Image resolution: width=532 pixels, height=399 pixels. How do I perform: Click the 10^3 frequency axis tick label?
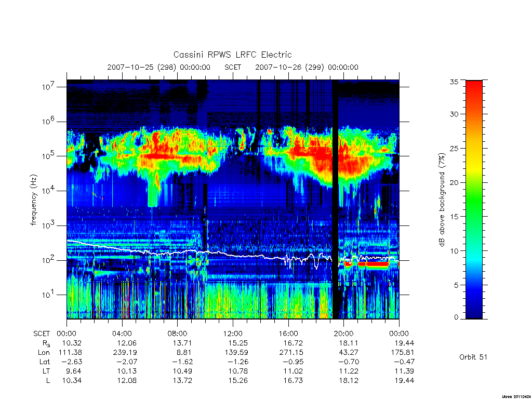(x=48, y=225)
